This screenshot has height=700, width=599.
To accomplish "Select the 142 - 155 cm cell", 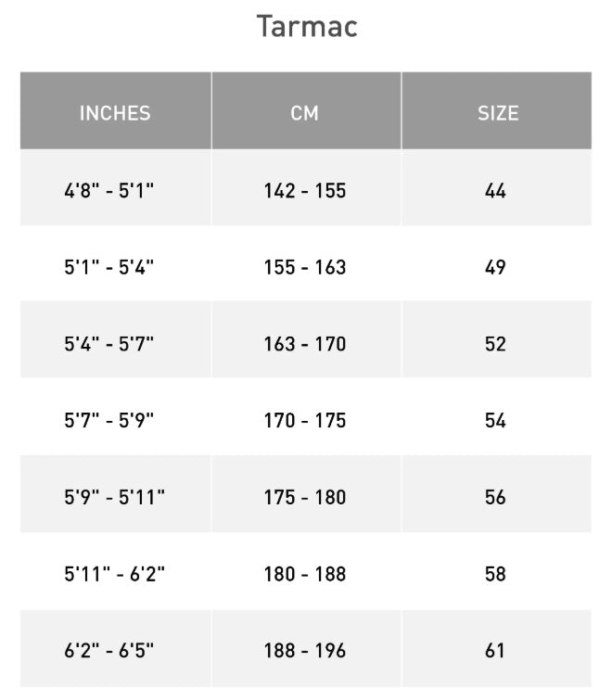I will (304, 191).
